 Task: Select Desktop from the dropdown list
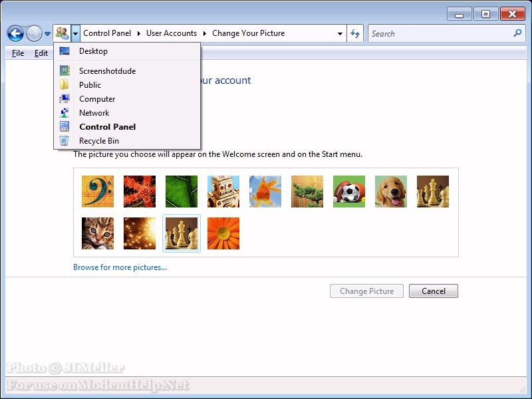[x=127, y=51]
